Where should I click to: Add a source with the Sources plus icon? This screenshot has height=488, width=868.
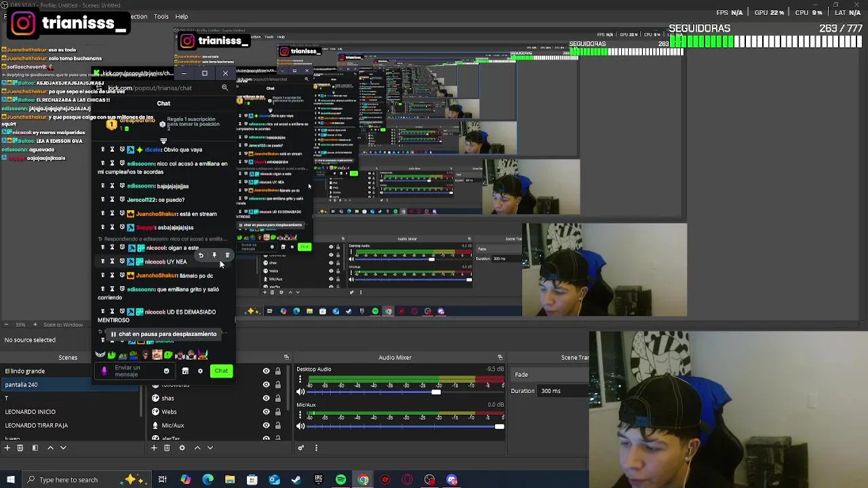click(x=154, y=448)
